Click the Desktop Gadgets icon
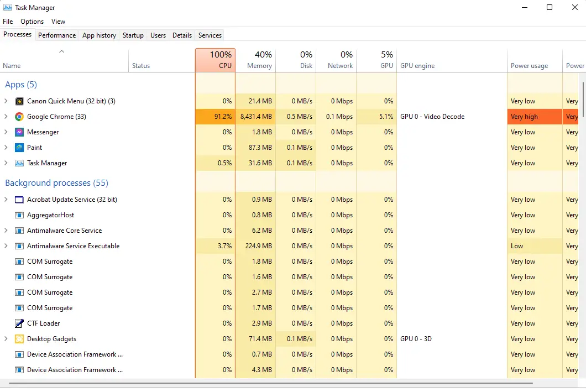 point(19,339)
